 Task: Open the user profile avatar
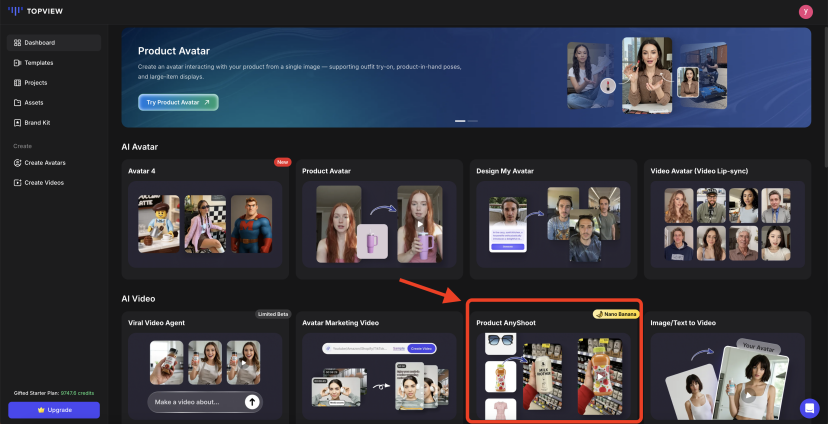click(806, 11)
